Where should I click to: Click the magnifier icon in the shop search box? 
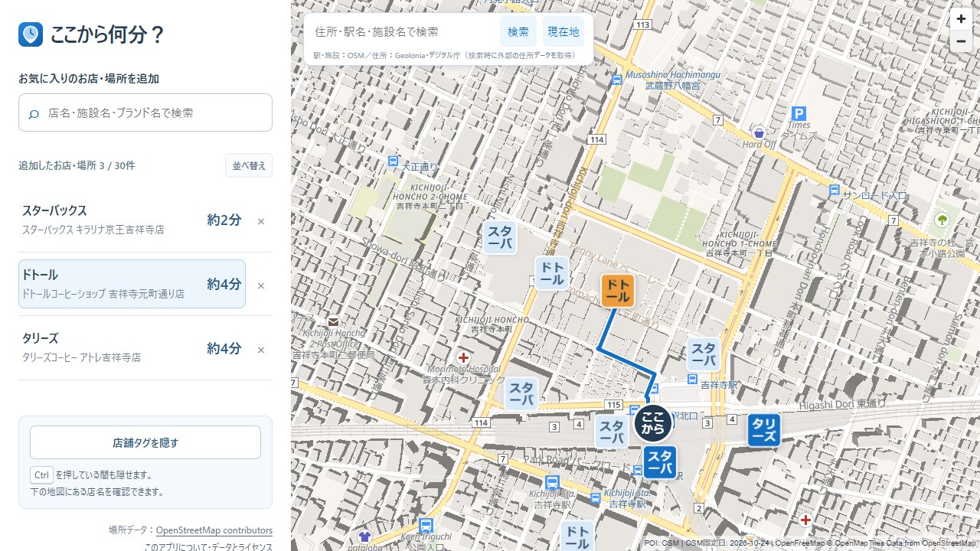(34, 113)
